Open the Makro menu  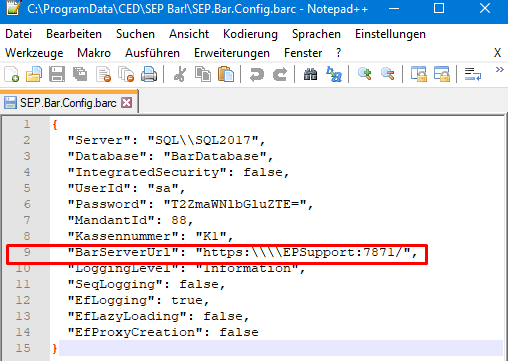[94, 53]
